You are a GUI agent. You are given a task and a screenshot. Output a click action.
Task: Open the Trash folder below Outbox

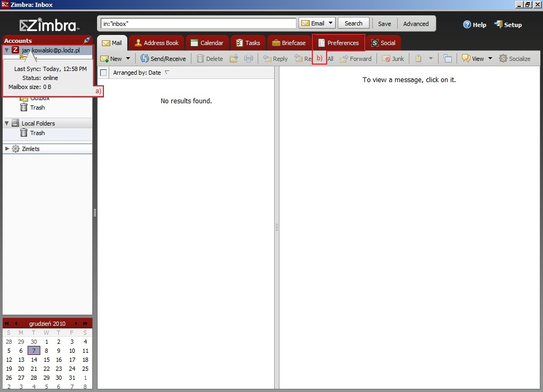tap(32, 108)
